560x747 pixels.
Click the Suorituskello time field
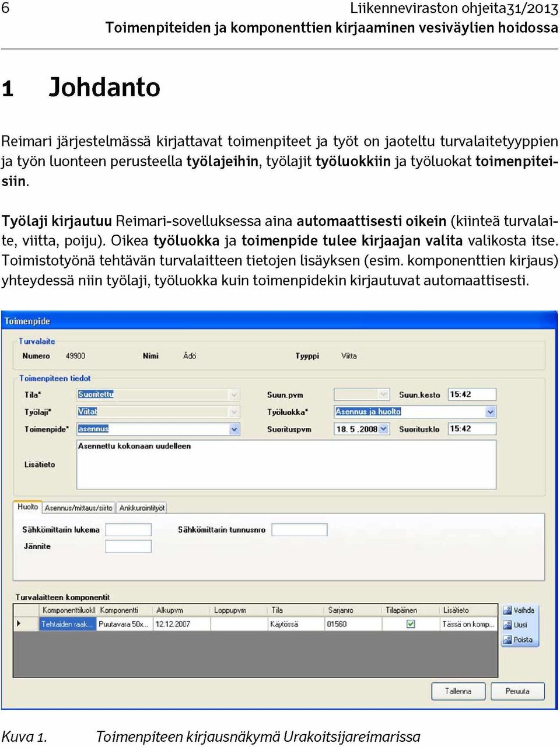click(x=472, y=429)
